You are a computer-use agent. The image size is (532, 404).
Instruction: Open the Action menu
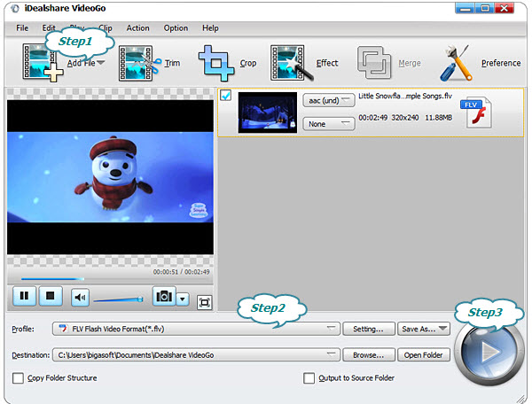pos(137,28)
